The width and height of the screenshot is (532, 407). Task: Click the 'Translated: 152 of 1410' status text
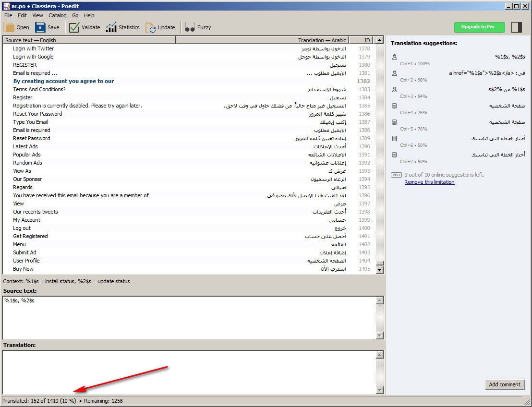tap(39, 401)
